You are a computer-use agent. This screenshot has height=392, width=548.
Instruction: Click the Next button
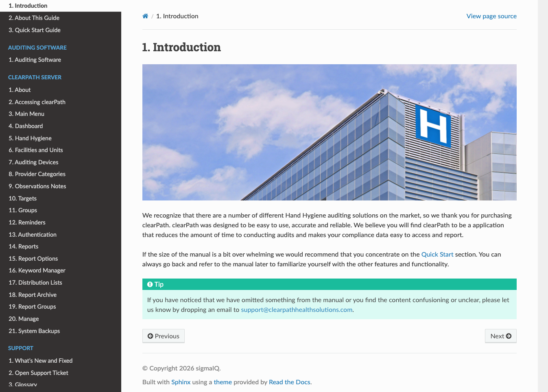[500, 336]
